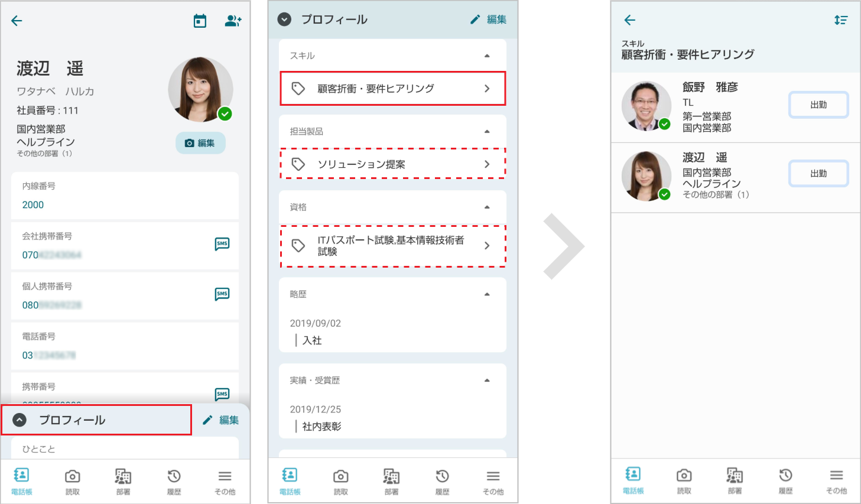Collapse the 略歴 section
This screenshot has width=861, height=504.
click(487, 294)
